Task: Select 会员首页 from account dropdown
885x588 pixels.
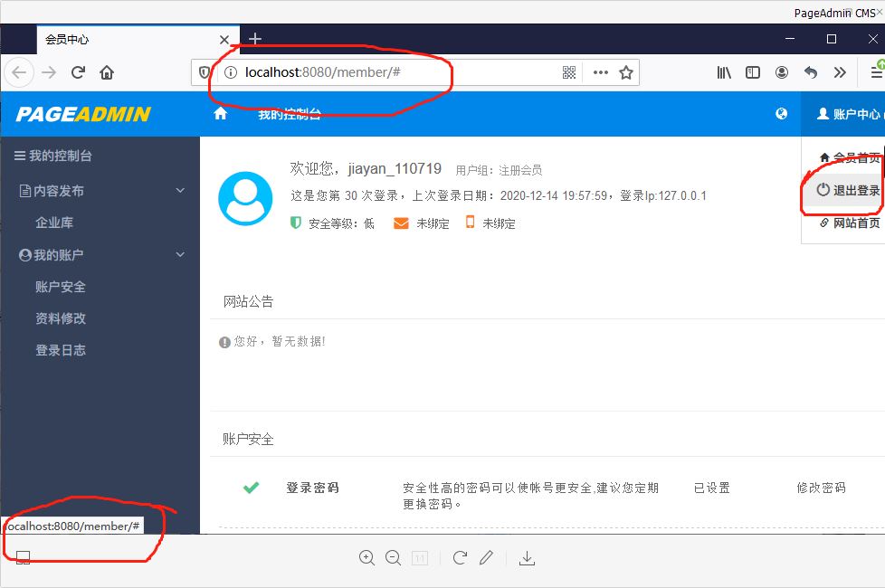Action: pos(850,157)
